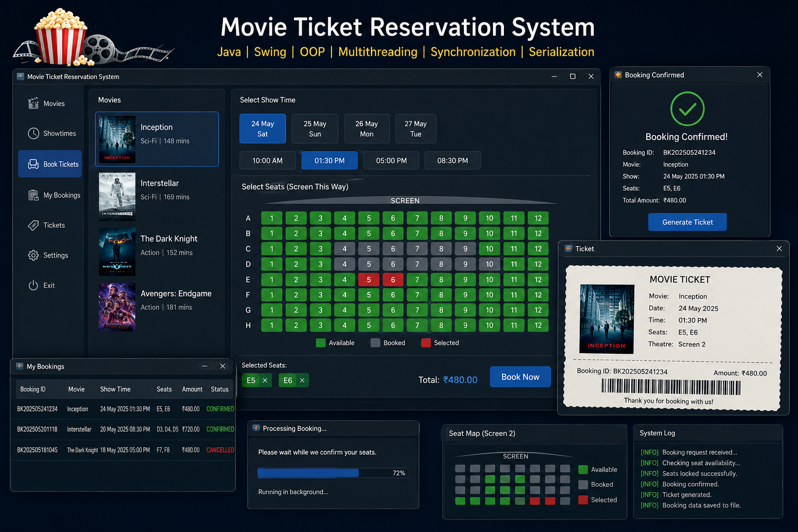Screen dimensions: 798x532
Task: Click the Generate Ticket button
Action: pos(687,222)
